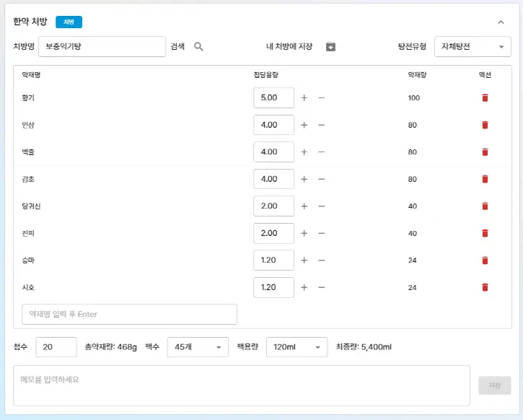Open the 팩수 dropdown showing 45개
The image size is (523, 420).
tap(198, 347)
